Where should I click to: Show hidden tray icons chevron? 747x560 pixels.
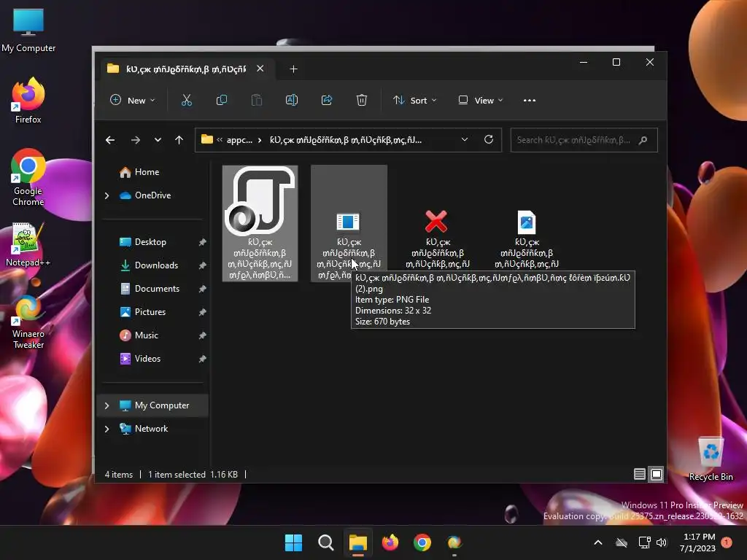(598, 542)
